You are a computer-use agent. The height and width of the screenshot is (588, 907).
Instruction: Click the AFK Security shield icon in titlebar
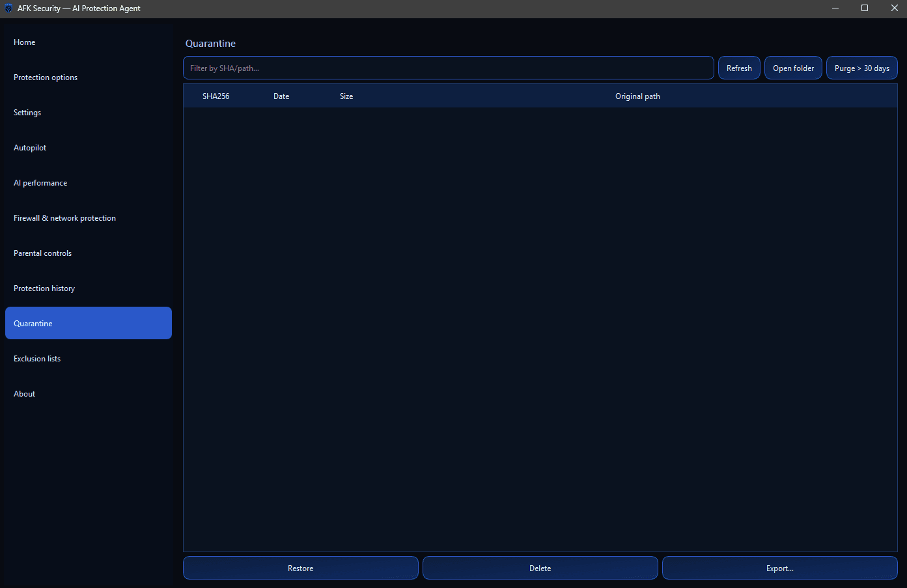(x=8, y=8)
